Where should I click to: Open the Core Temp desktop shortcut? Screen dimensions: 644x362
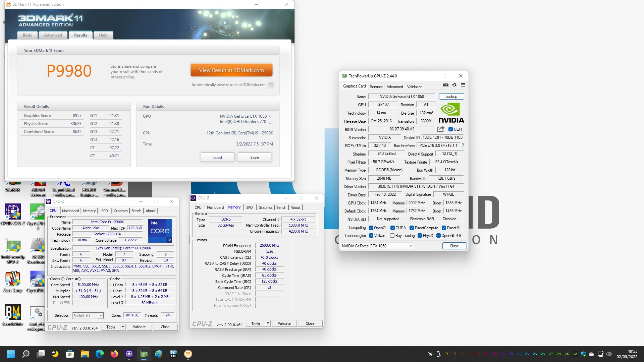13,282
